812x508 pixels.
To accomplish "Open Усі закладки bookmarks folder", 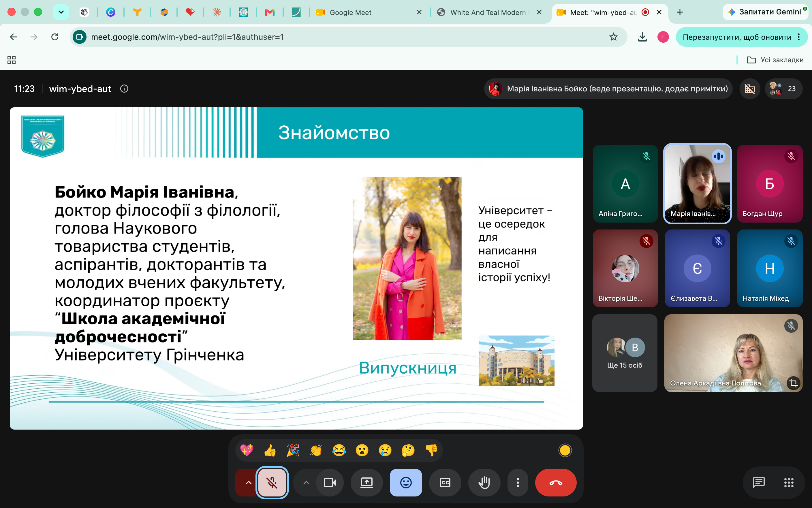I will pyautogui.click(x=775, y=60).
